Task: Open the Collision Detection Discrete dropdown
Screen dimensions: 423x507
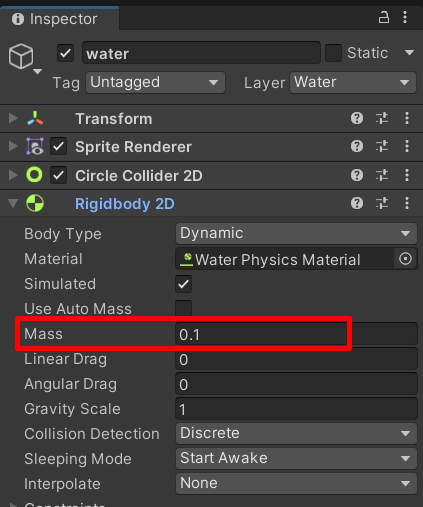Action: click(296, 433)
